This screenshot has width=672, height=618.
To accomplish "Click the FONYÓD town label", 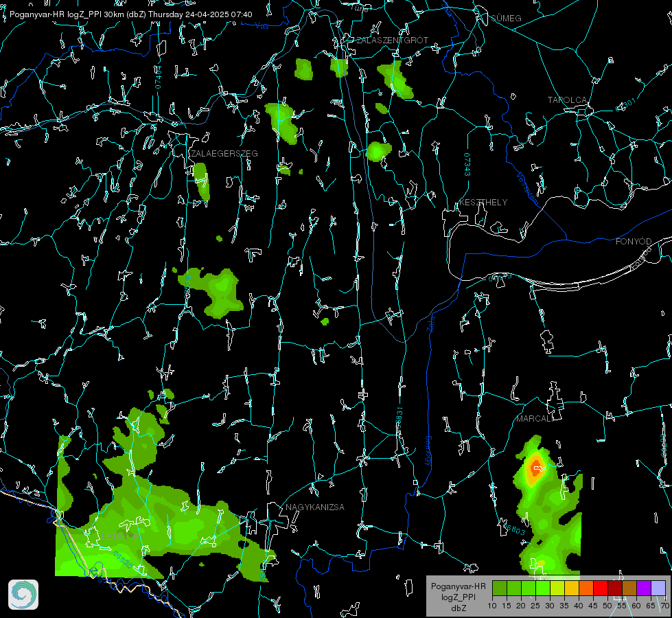I will pyautogui.click(x=634, y=242).
